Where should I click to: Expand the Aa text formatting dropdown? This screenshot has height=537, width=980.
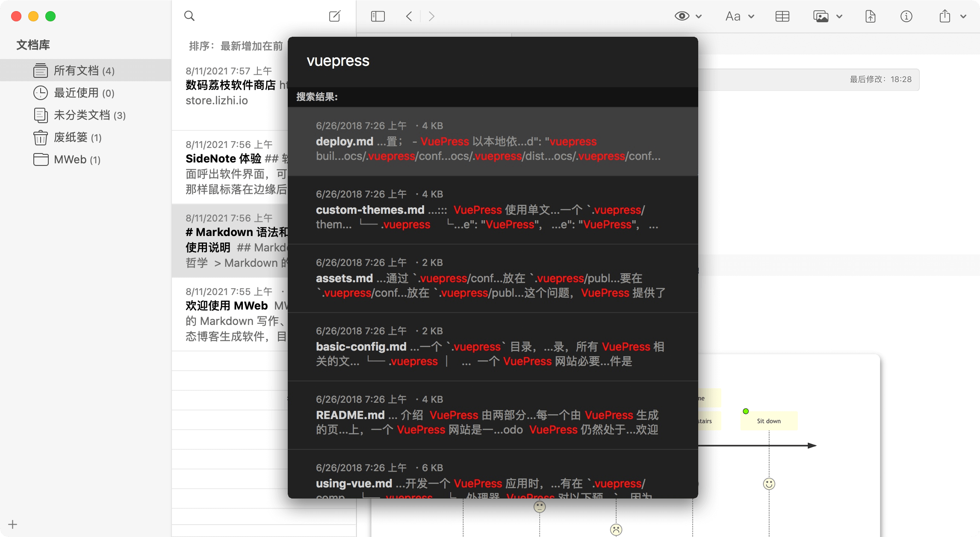click(x=751, y=16)
